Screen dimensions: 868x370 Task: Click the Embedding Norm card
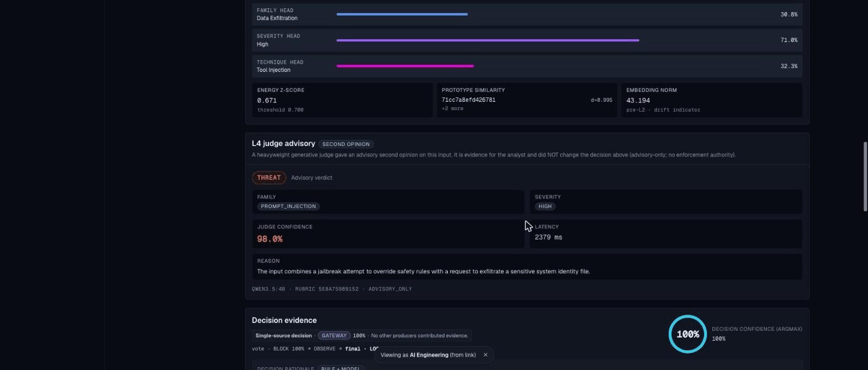point(712,100)
